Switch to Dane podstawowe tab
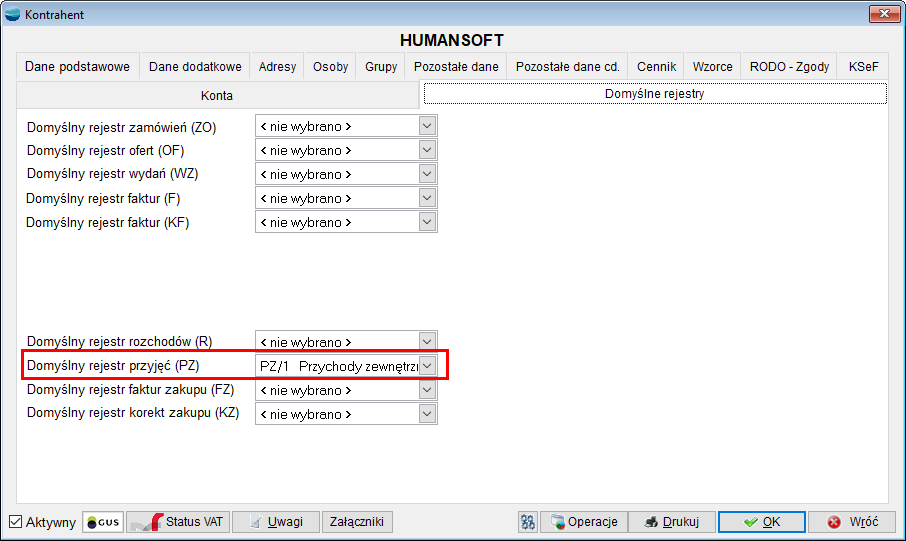 (77, 66)
